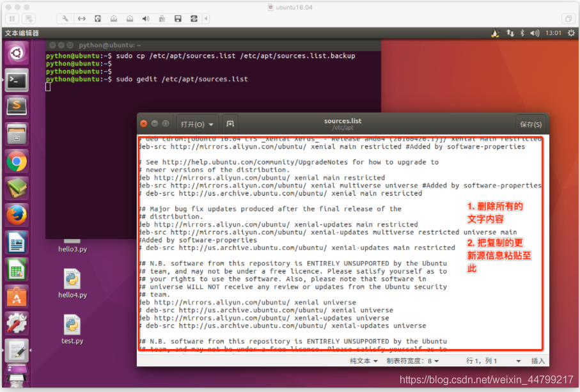Open test.py file on the desktop

72,329
